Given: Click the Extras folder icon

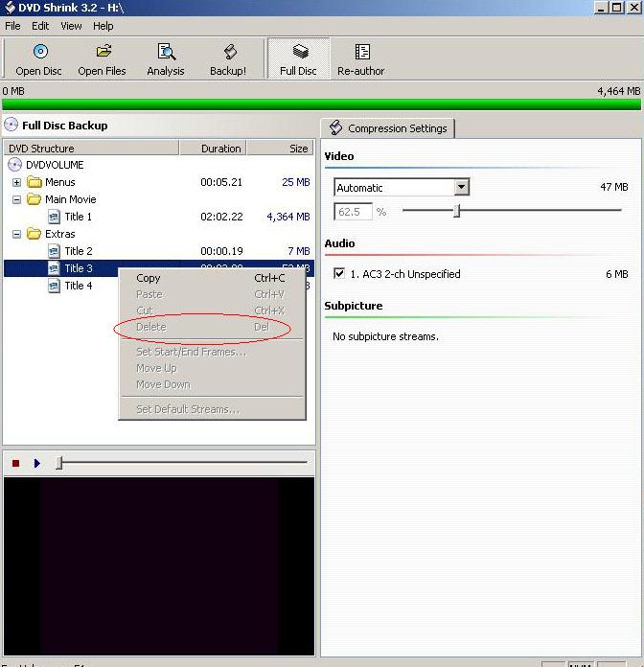Looking at the screenshot, I should pyautogui.click(x=34, y=234).
